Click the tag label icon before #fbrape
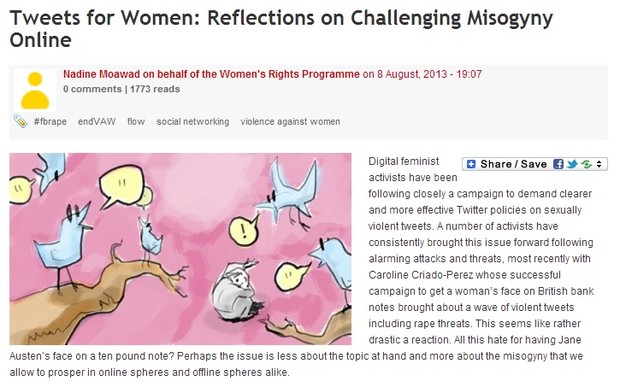This screenshot has height=387, width=620. 20,121
